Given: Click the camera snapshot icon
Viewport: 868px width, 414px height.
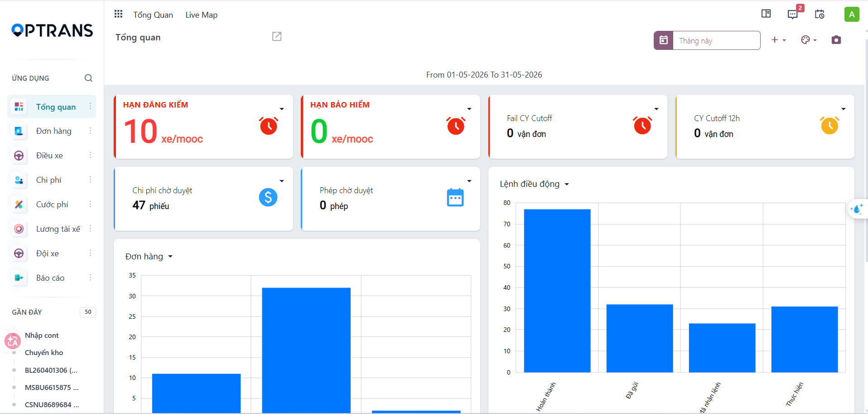Looking at the screenshot, I should [836, 40].
